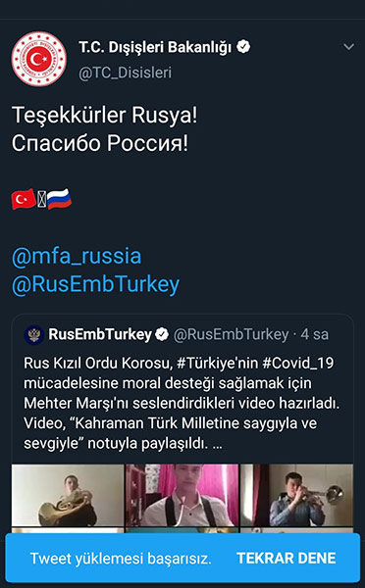Viewport: 365px width, 588px height.
Task: Open the @TC_Disisleri handle
Action: pyautogui.click(x=125, y=73)
